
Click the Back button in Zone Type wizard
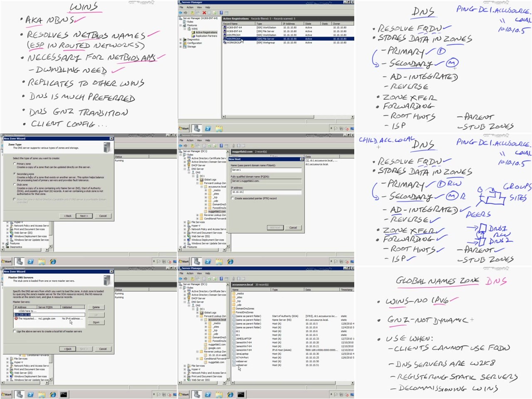pyautogui.click(x=68, y=216)
